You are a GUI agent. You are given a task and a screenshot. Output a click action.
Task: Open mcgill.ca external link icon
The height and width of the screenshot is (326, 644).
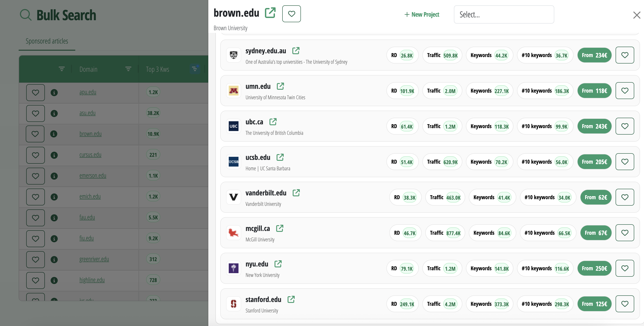(x=280, y=228)
